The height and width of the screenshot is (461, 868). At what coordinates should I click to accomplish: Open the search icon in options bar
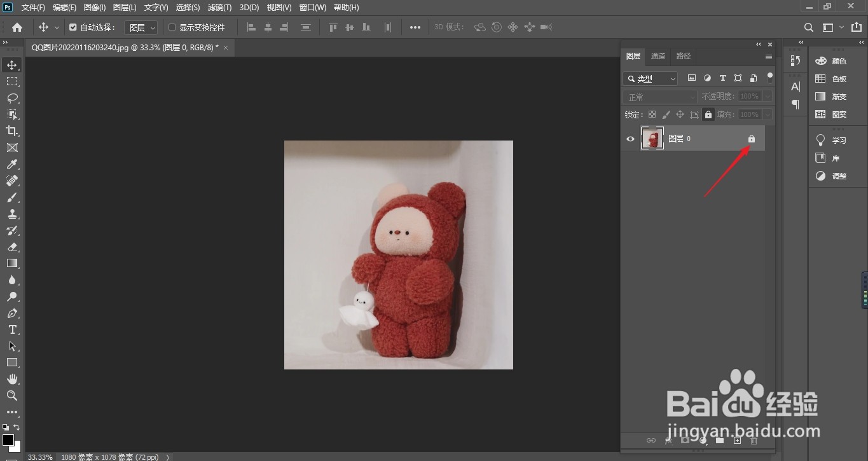(x=809, y=27)
